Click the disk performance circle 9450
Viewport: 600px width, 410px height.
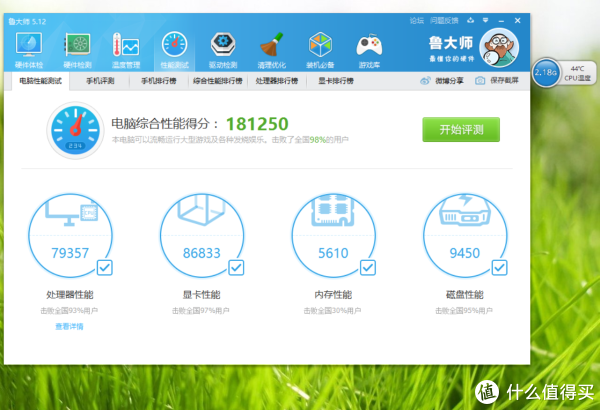click(465, 235)
